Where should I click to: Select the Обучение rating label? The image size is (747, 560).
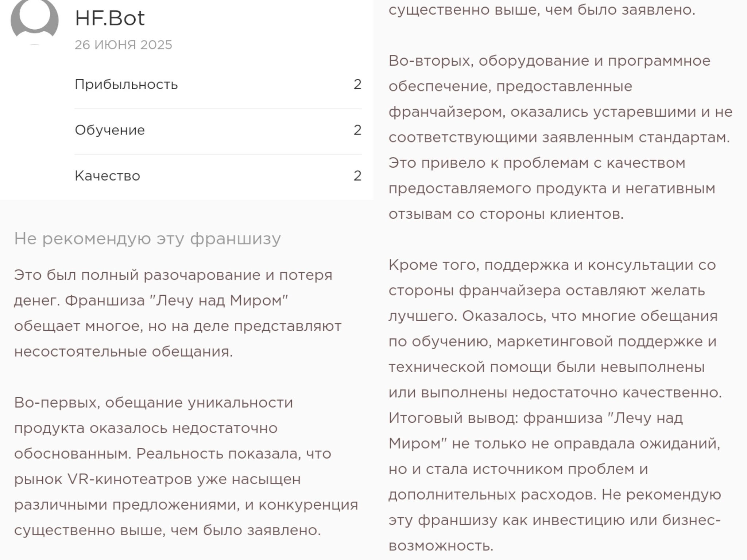[x=110, y=130]
